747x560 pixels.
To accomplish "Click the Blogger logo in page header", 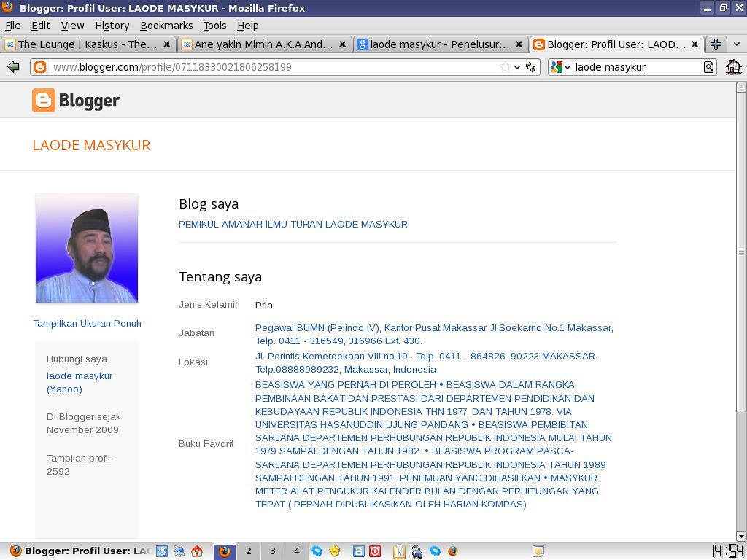I will click(76, 101).
